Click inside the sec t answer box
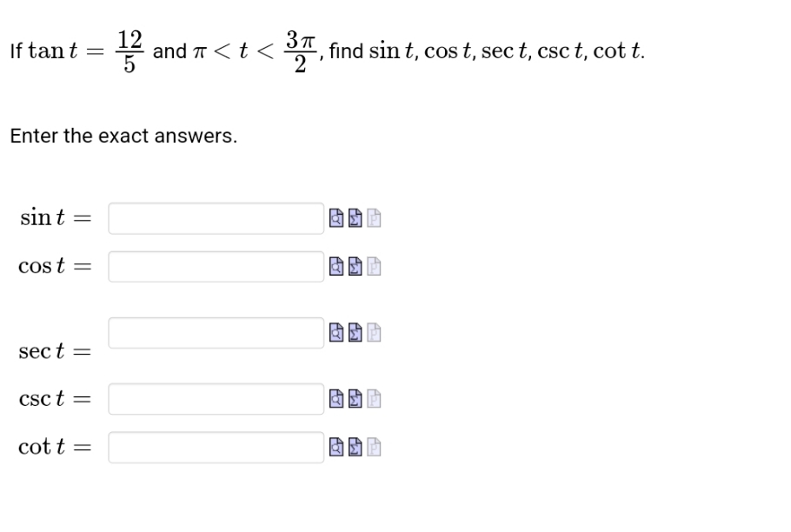This screenshot has height=532, width=791. click(x=216, y=333)
